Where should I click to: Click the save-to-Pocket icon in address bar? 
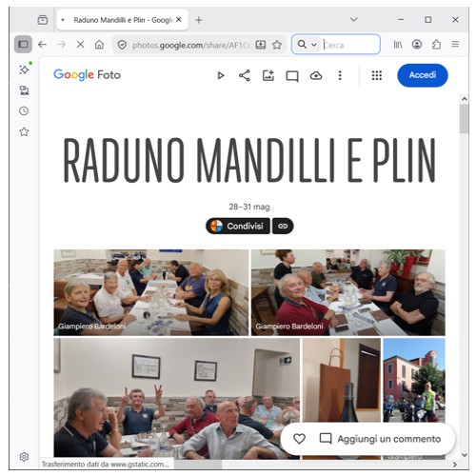[x=261, y=45]
